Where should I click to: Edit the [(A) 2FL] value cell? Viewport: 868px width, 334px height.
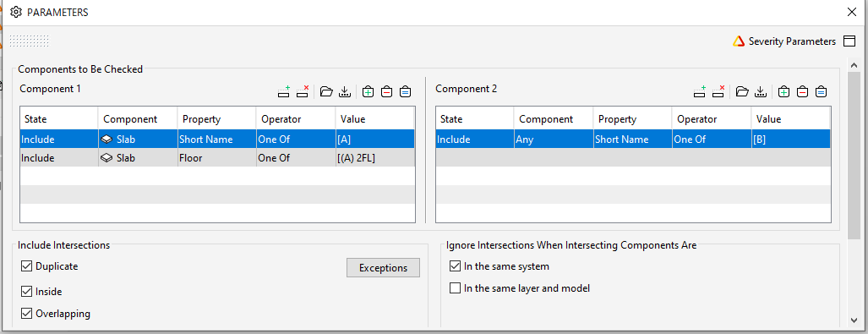pyautogui.click(x=374, y=158)
